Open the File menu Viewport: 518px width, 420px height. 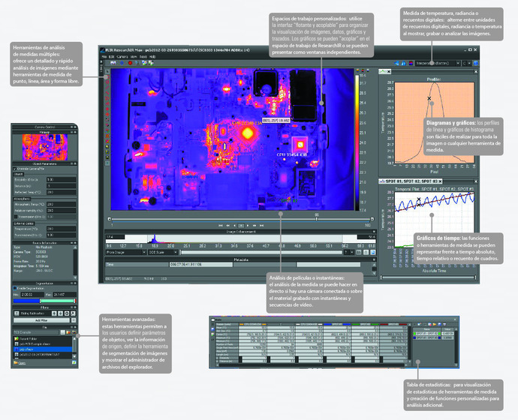[103, 57]
